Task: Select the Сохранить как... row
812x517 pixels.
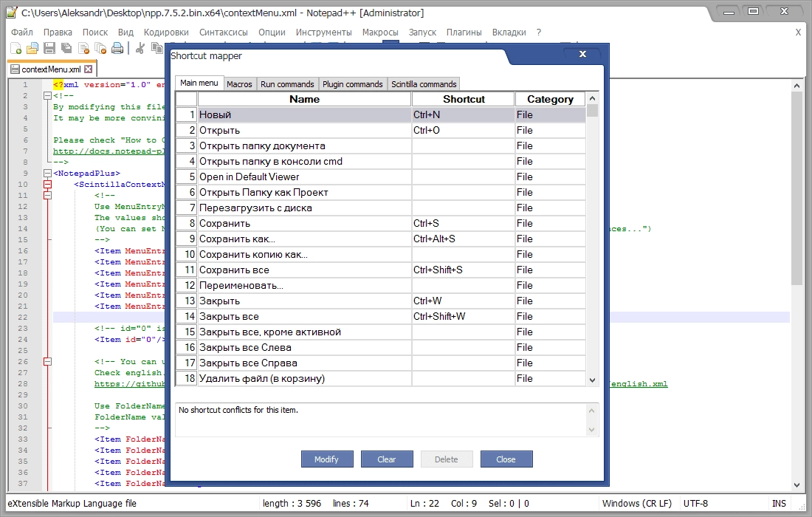Action: click(381, 239)
